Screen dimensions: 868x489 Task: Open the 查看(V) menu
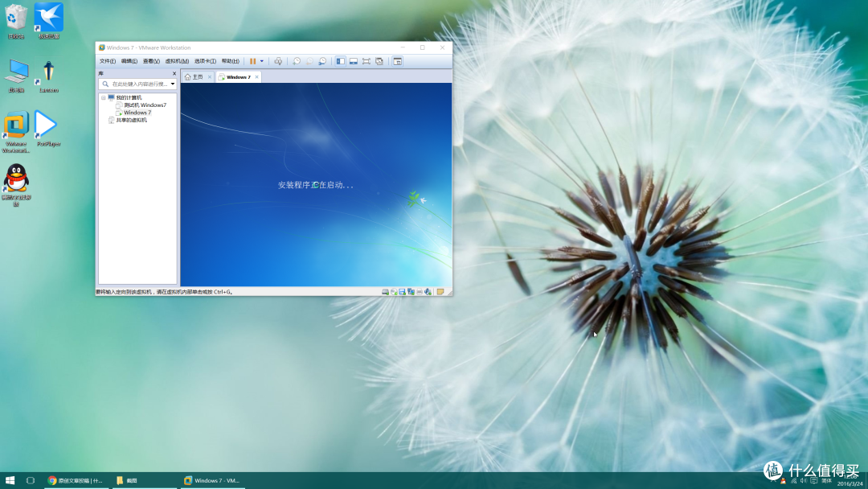(x=151, y=61)
